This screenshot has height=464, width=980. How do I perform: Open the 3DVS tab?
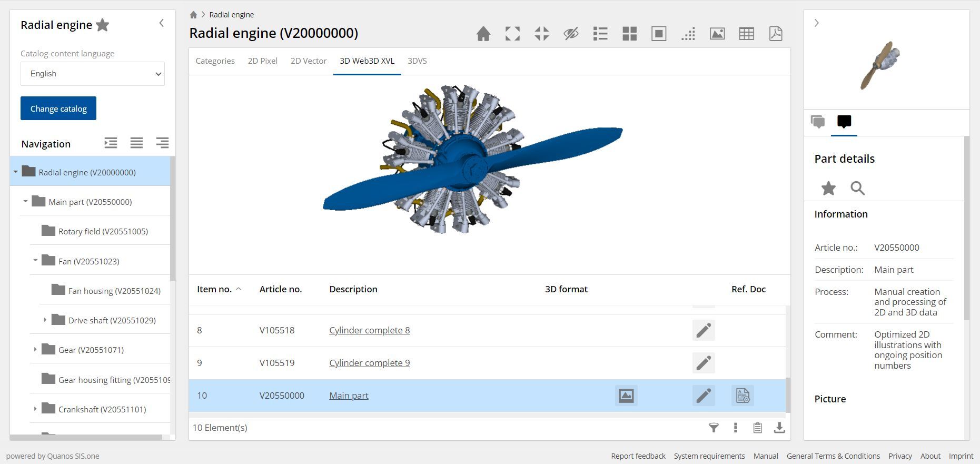(417, 61)
